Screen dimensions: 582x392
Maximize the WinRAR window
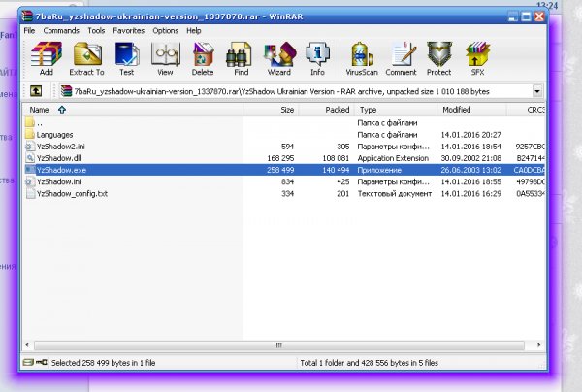526,16
